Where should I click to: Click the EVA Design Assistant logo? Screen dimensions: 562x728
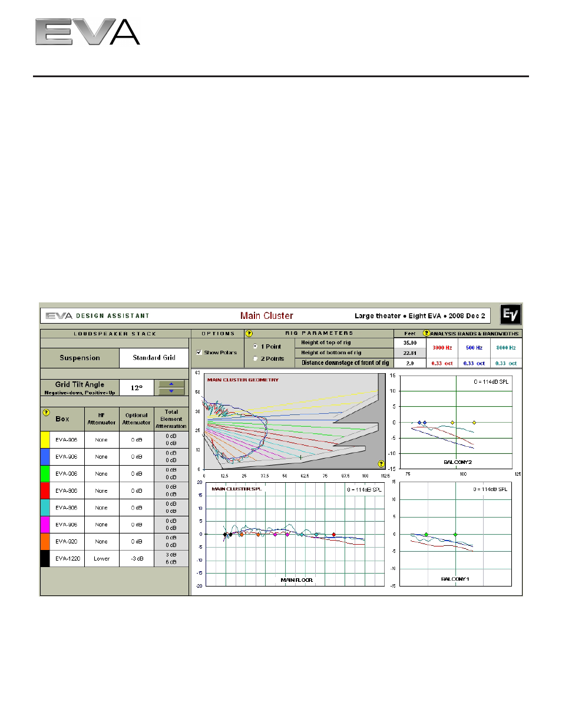click(97, 316)
